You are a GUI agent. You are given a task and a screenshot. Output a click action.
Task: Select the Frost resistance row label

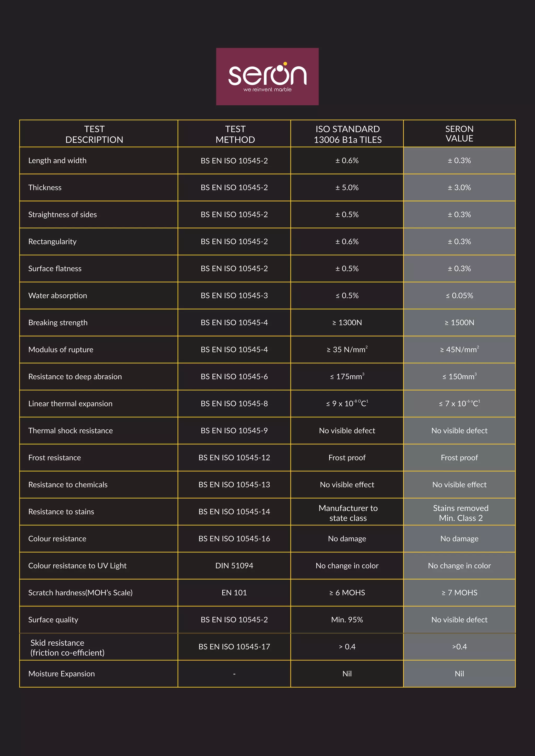(54, 457)
